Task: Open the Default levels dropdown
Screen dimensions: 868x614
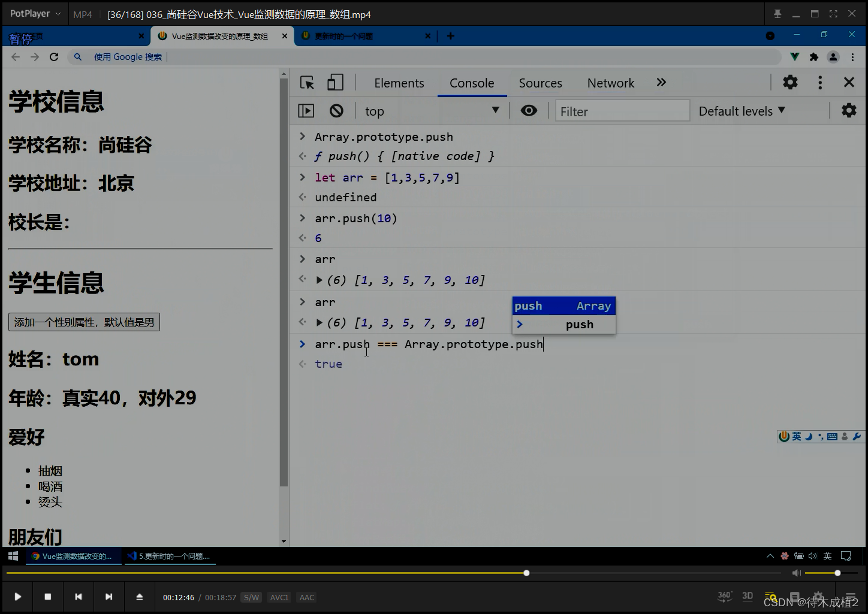Action: [x=742, y=111]
